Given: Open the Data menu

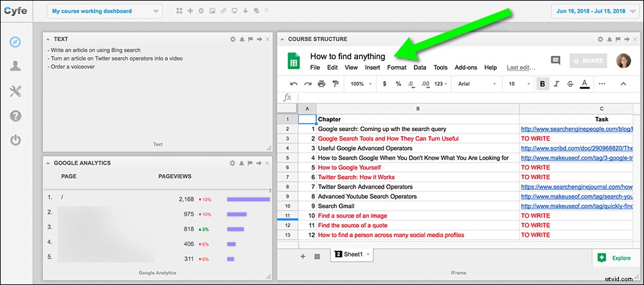Looking at the screenshot, I should click(x=420, y=67).
